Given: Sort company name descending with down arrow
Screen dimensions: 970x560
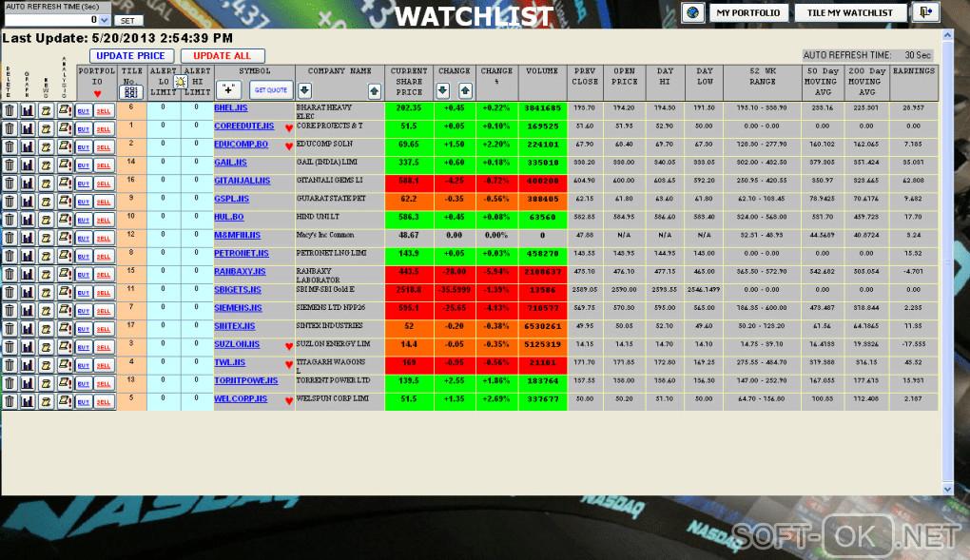Looking at the screenshot, I should tap(304, 90).
